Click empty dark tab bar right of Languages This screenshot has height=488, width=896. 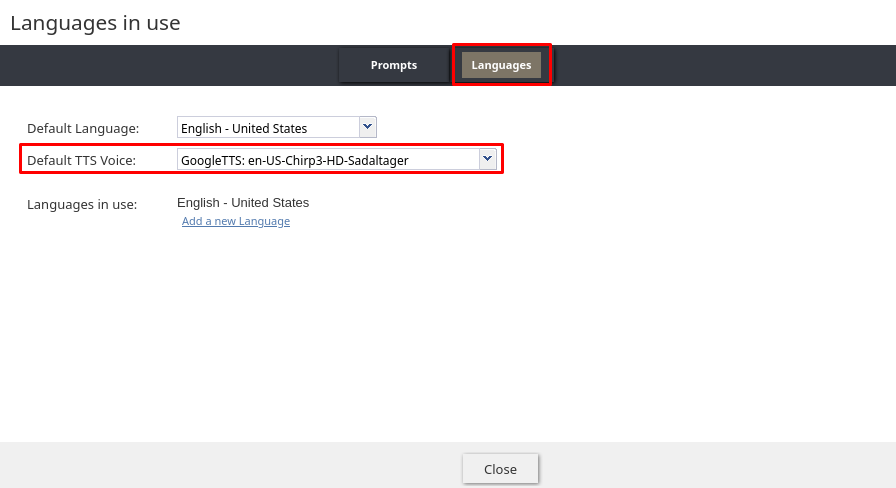click(720, 65)
